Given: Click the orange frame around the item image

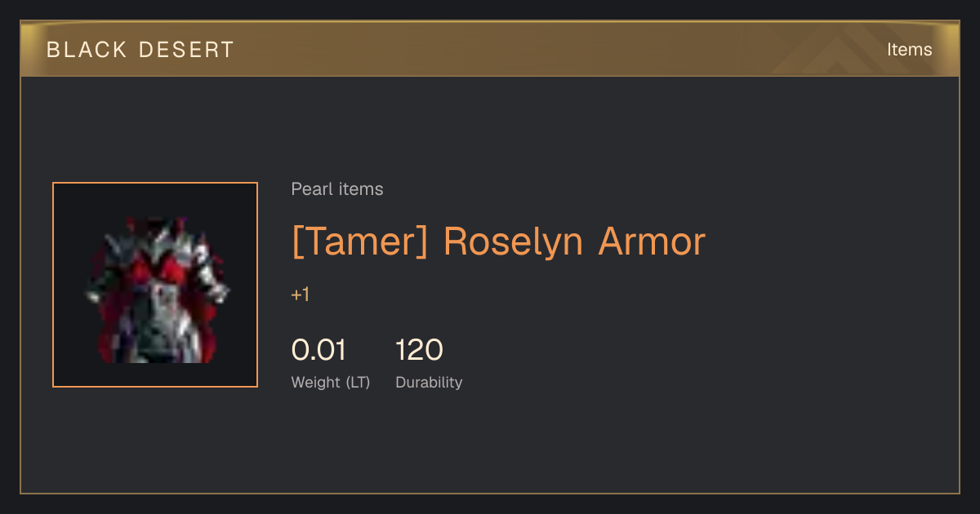Looking at the screenshot, I should 155,183.
